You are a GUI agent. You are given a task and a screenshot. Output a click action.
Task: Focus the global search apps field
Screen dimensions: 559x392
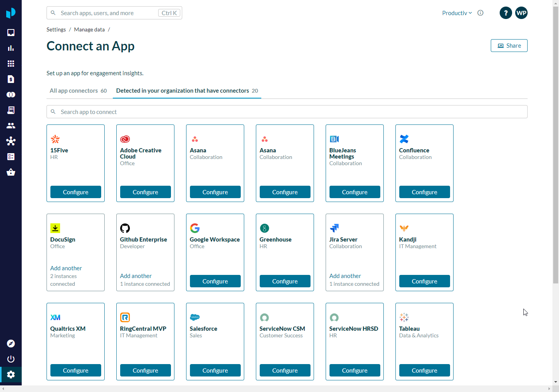pyautogui.click(x=114, y=13)
